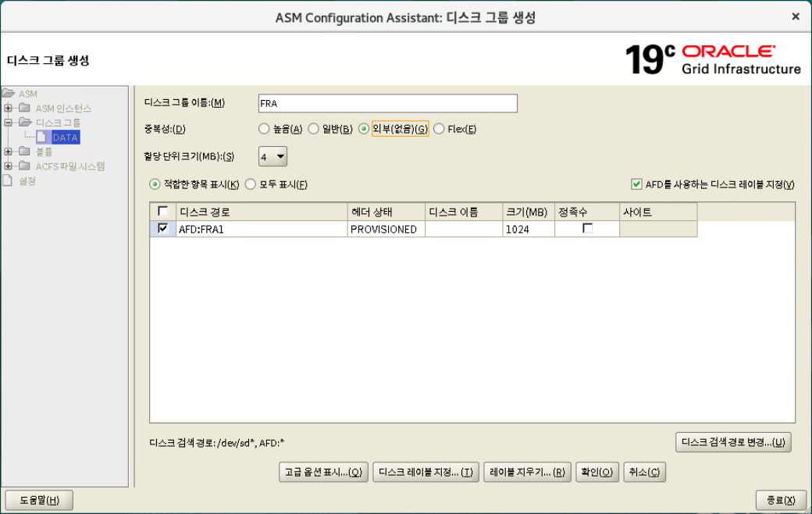Click 정족수 column header
Screen dimensions: 812x514
(587, 212)
